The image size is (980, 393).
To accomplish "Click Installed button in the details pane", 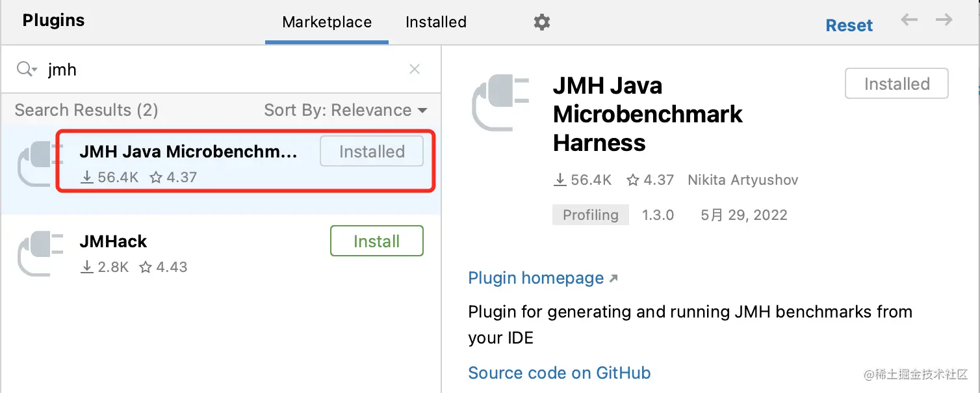I will [x=896, y=84].
